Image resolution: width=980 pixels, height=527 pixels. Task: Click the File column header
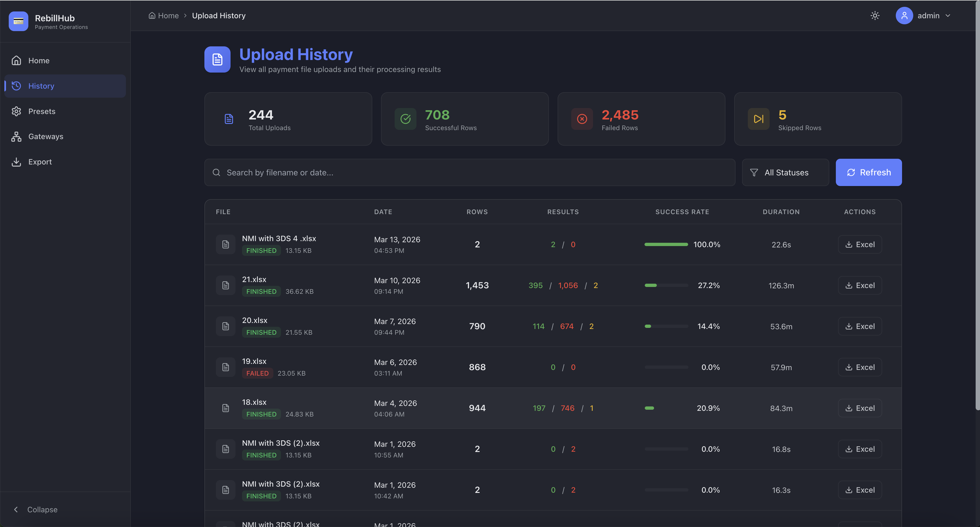tap(223, 212)
